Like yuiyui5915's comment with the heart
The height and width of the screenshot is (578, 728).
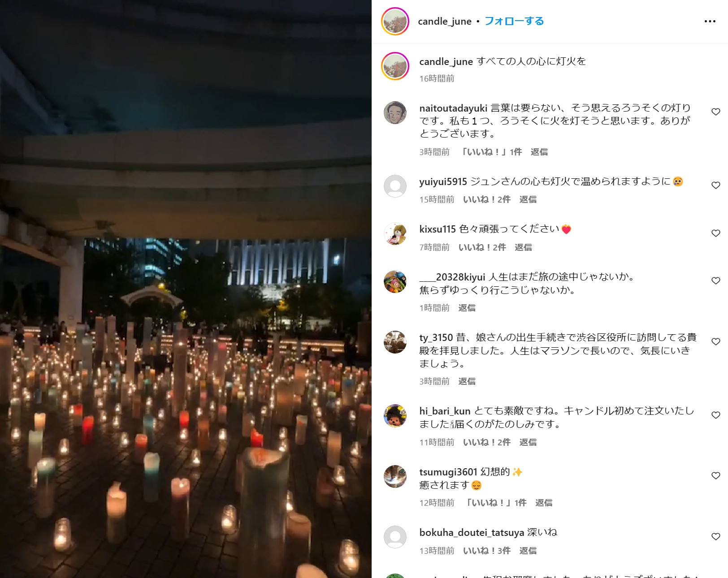715,185
